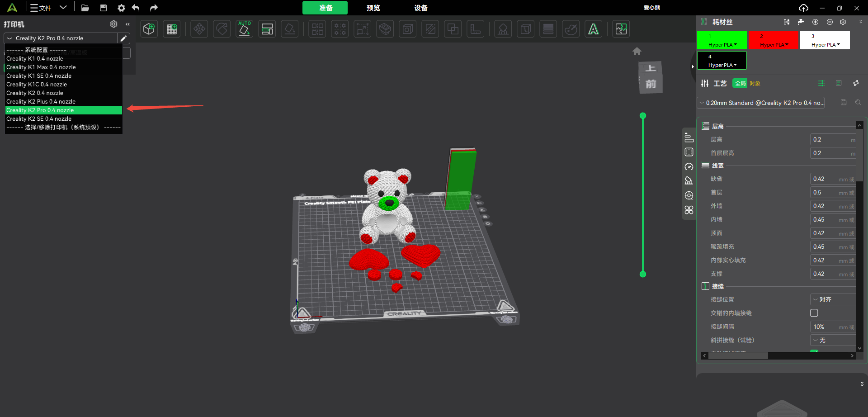Select the Lay on face tool
Screen dimensions: 868x417
click(290, 29)
